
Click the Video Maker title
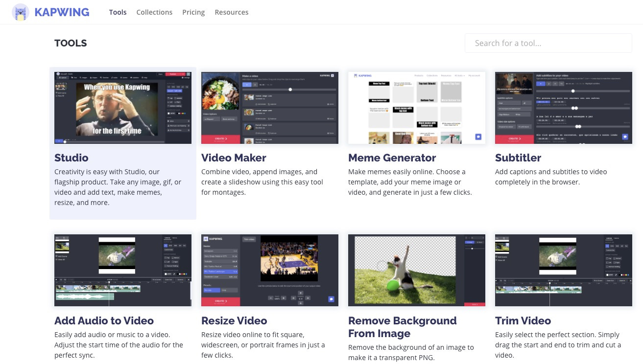click(234, 158)
